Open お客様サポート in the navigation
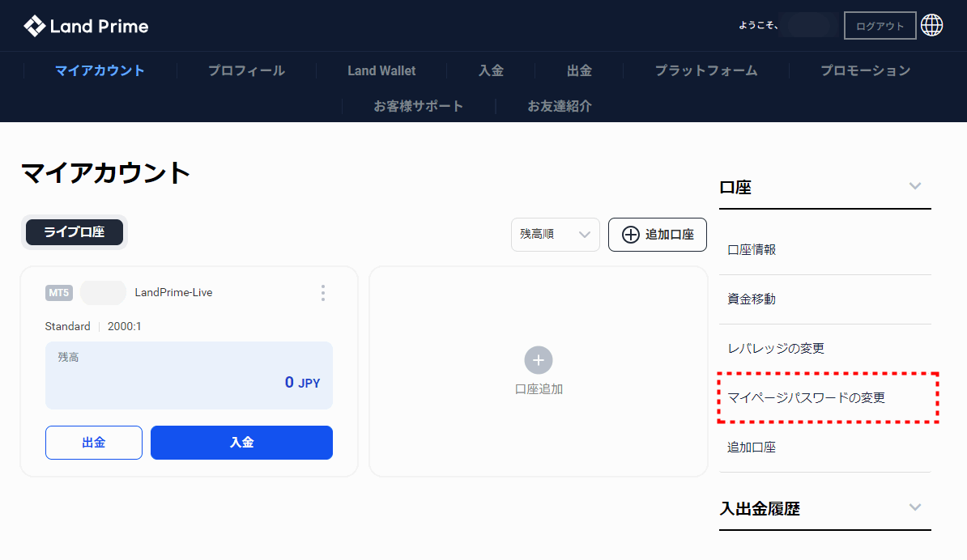Screen dimensions: 967x560 coord(418,106)
